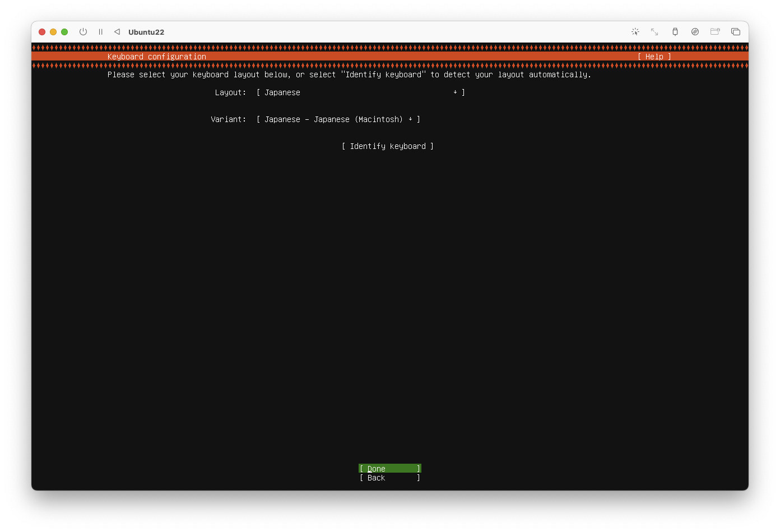Open the disc drive image icon
The image size is (780, 532).
click(695, 32)
